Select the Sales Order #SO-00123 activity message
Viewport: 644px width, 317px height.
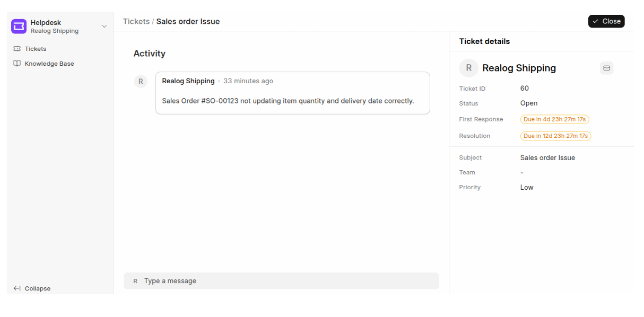pyautogui.click(x=288, y=101)
